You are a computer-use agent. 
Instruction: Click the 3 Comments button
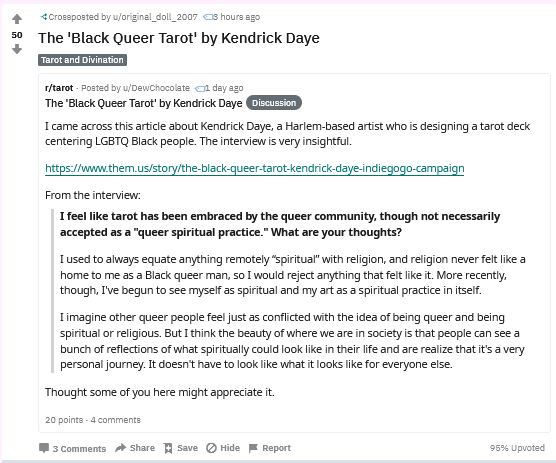click(x=72, y=448)
